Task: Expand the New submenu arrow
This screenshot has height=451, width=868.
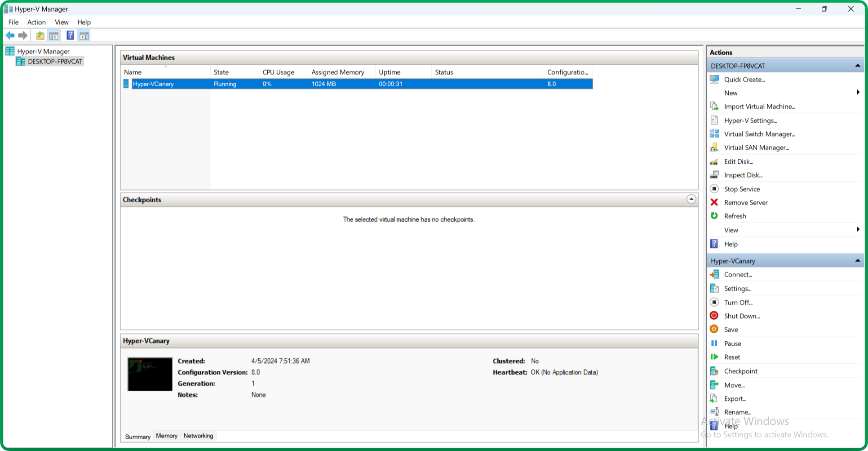Action: [x=858, y=93]
